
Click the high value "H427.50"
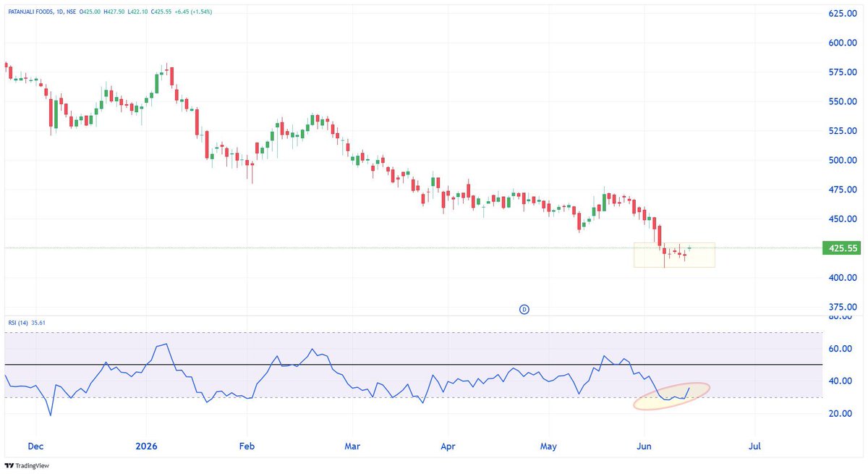click(114, 12)
